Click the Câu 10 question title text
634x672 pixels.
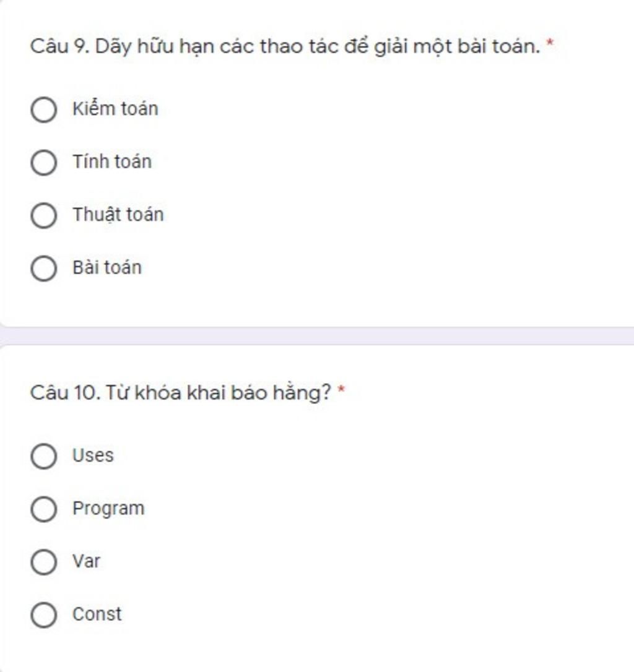(x=181, y=392)
